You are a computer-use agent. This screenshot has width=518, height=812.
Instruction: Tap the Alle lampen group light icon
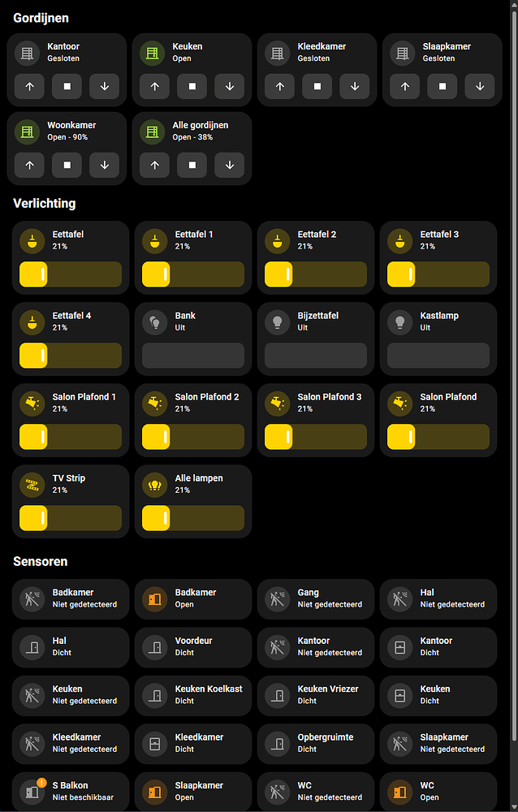[155, 485]
